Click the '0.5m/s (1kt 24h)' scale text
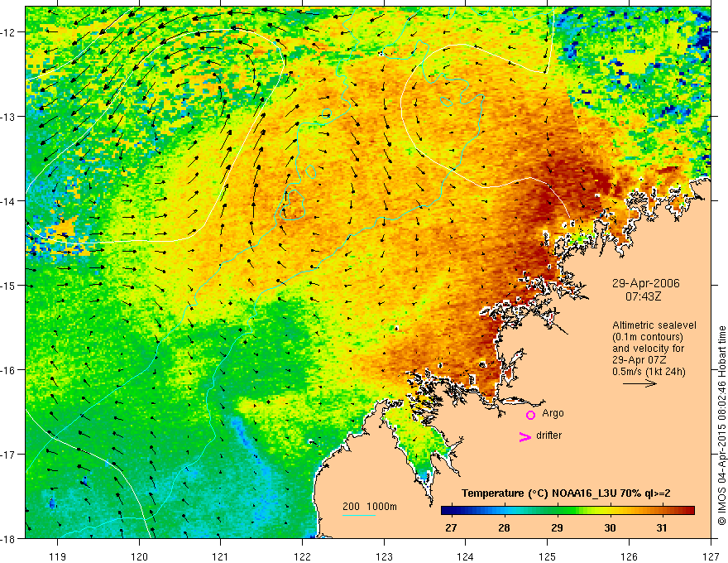728x563 pixels. click(x=649, y=372)
